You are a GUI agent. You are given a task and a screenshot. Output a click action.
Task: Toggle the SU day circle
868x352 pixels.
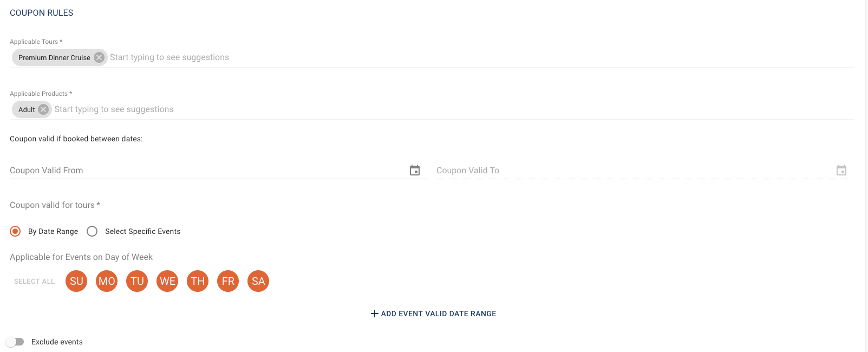pos(76,281)
